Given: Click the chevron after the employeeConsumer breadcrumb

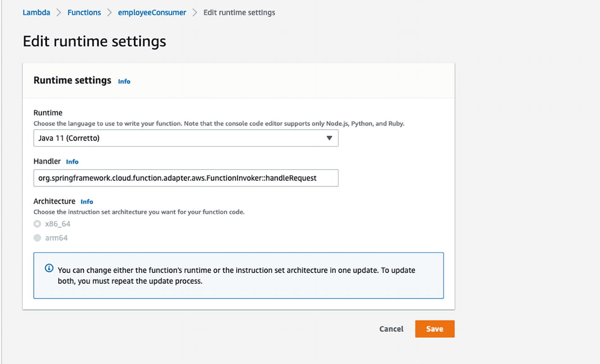Looking at the screenshot, I should tap(195, 13).
